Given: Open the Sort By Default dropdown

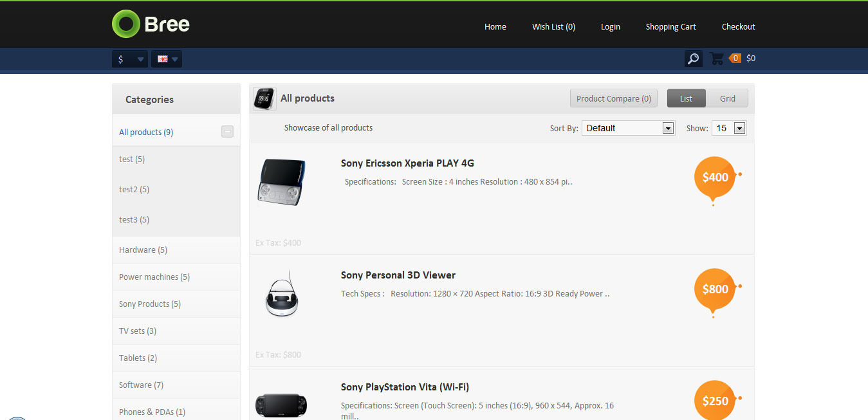Looking at the screenshot, I should pyautogui.click(x=628, y=128).
